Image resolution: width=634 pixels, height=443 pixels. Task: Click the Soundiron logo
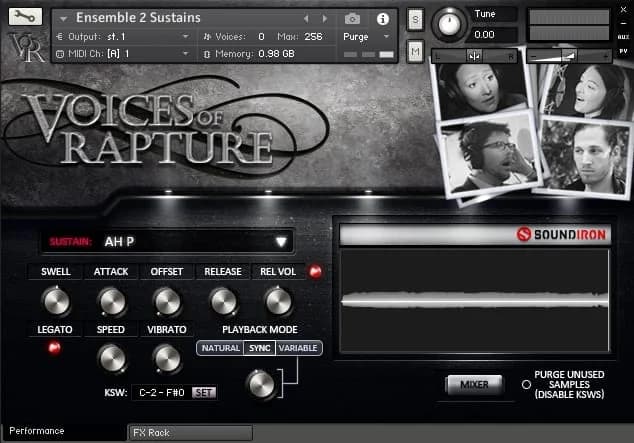pyautogui.click(x=562, y=234)
